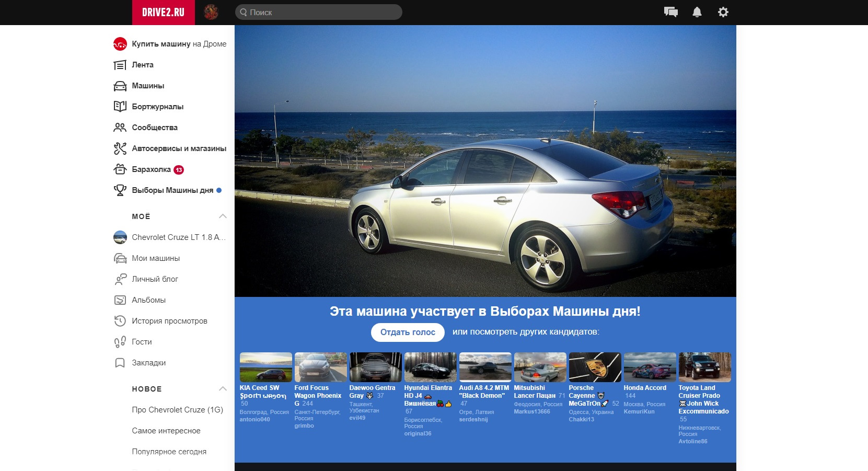
Task: Open Самое интересное link
Action: click(x=166, y=431)
